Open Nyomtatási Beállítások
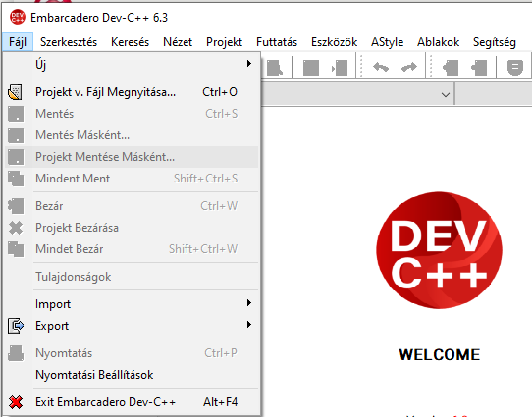This screenshot has width=532, height=417. click(132, 375)
